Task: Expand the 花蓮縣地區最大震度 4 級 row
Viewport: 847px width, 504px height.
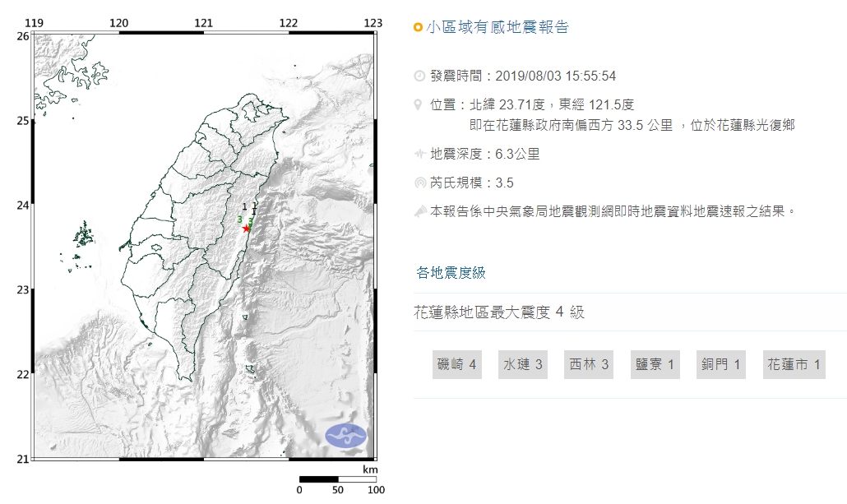Action: tap(499, 312)
